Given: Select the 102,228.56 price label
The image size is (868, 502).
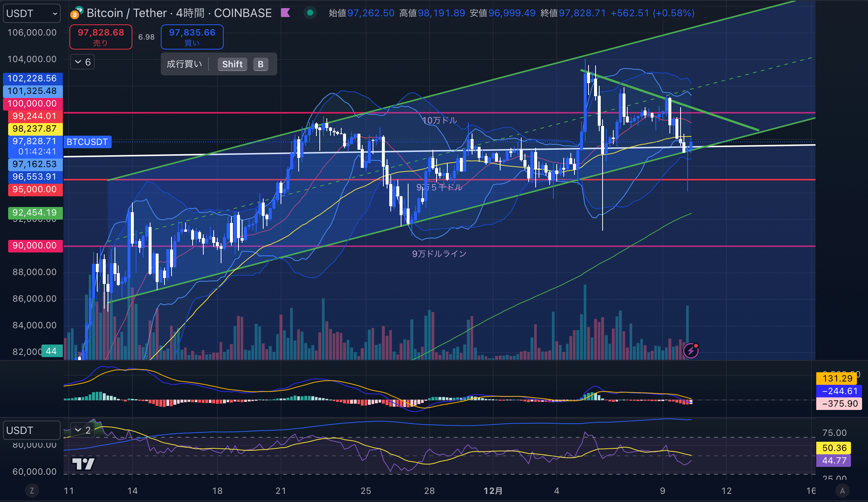Looking at the screenshot, I should (x=33, y=78).
